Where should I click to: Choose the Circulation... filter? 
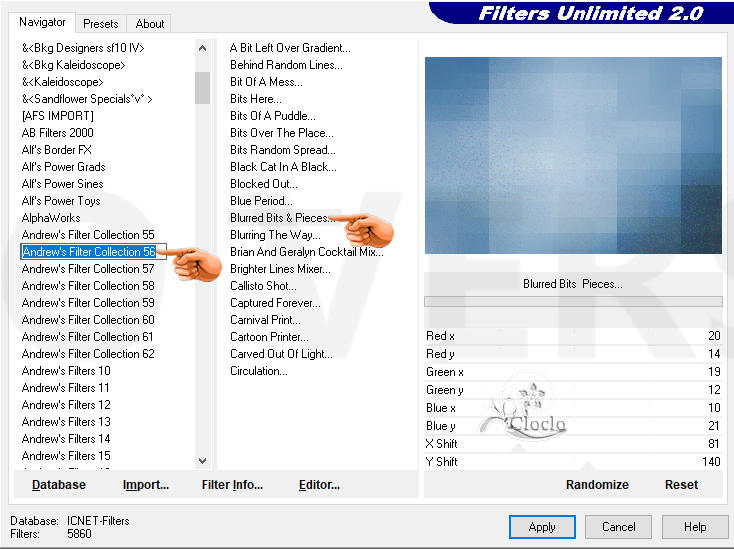[259, 371]
